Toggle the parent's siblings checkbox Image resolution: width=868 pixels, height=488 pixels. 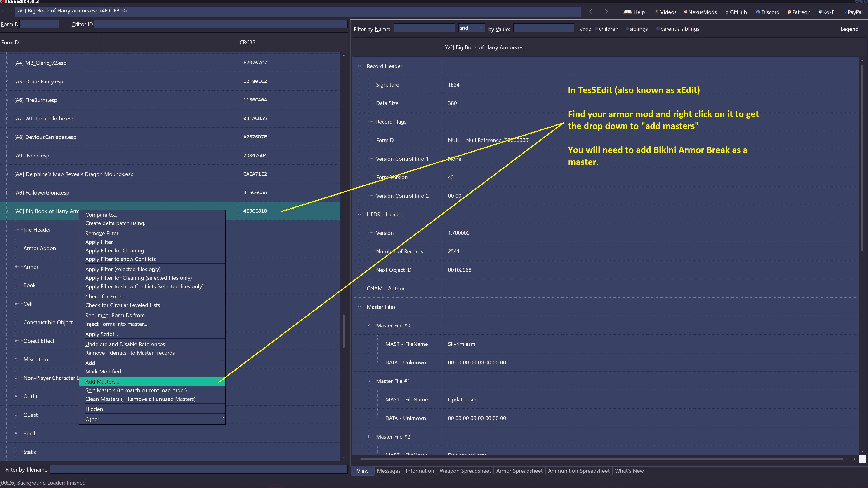point(658,29)
